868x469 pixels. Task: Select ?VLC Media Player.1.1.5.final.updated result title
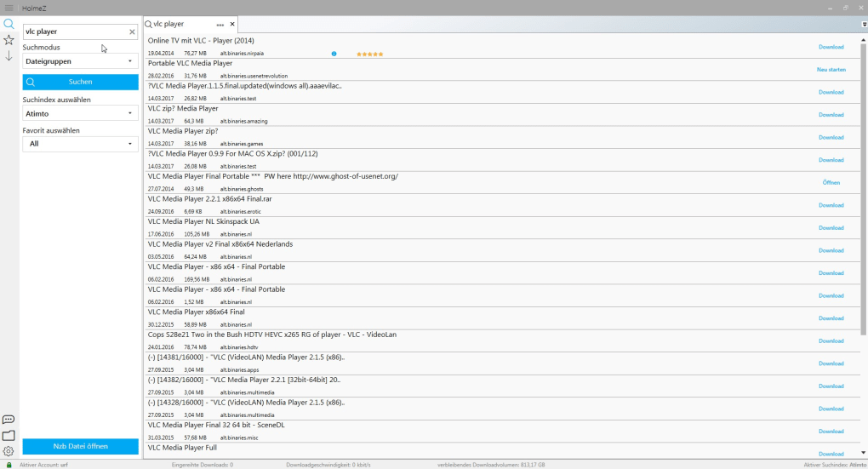coord(245,86)
